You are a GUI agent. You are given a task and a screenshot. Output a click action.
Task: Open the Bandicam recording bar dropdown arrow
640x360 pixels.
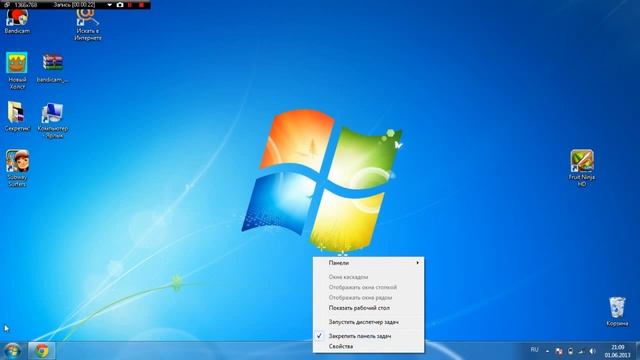109,5
